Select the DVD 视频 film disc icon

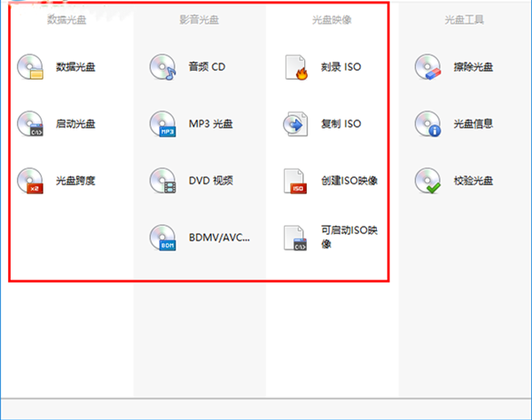tap(163, 181)
